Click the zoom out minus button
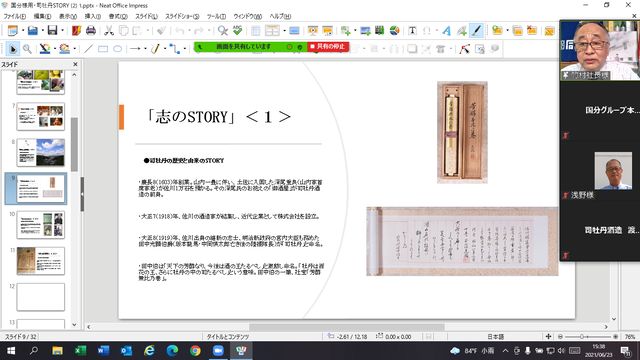The image size is (640, 360). (x=560, y=337)
